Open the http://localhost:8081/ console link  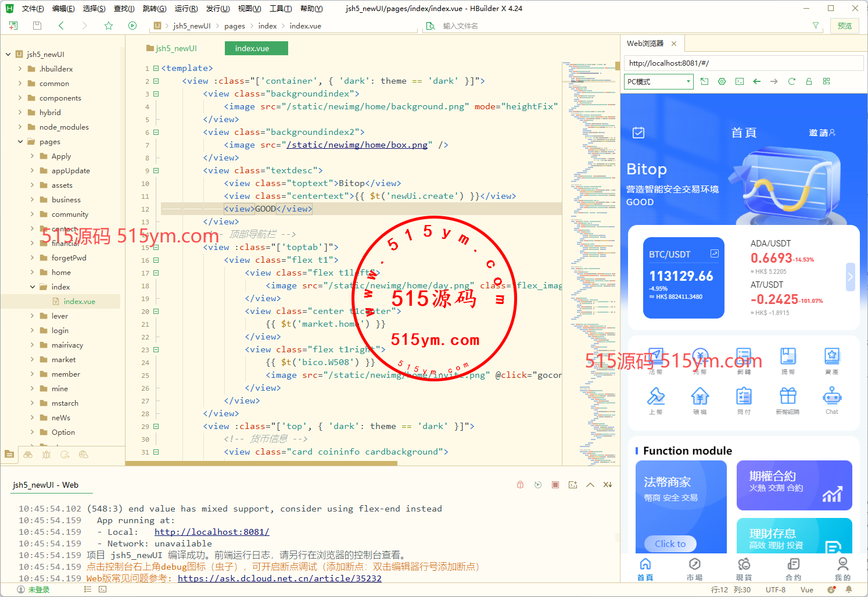[211, 532]
